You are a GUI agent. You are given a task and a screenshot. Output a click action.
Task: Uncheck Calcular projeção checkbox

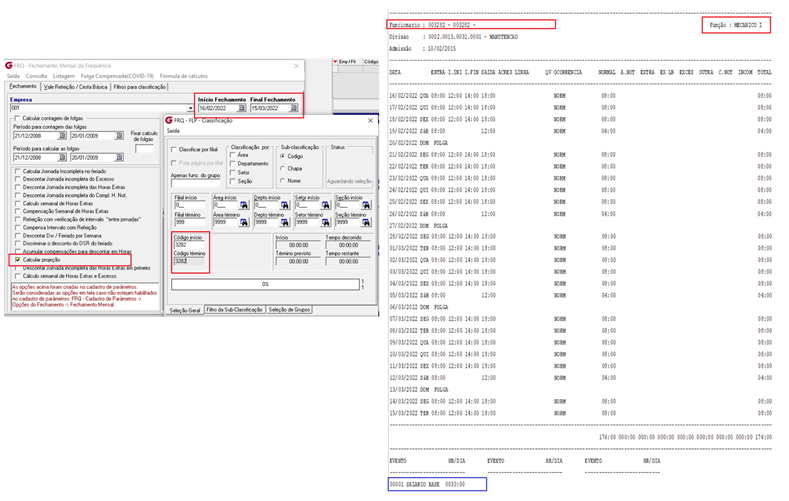[18, 260]
